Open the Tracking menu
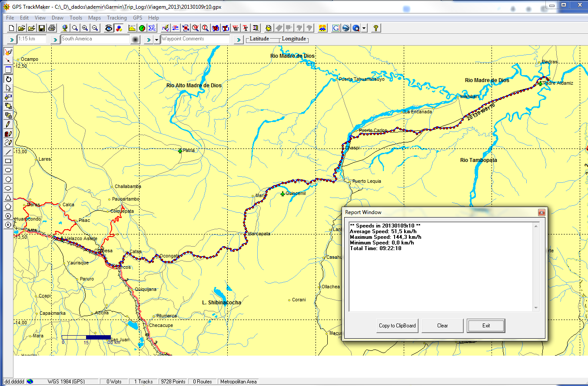The height and width of the screenshot is (386, 588). tap(117, 18)
